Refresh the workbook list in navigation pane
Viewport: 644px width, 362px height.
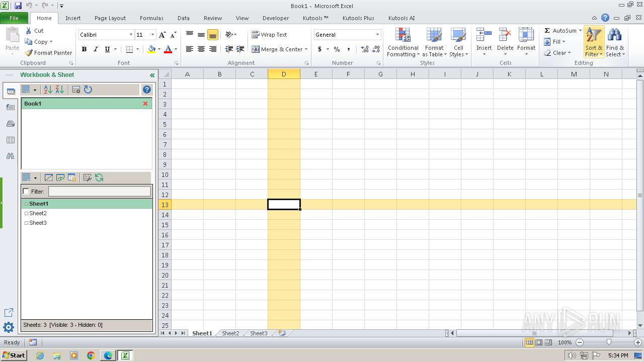pyautogui.click(x=88, y=89)
